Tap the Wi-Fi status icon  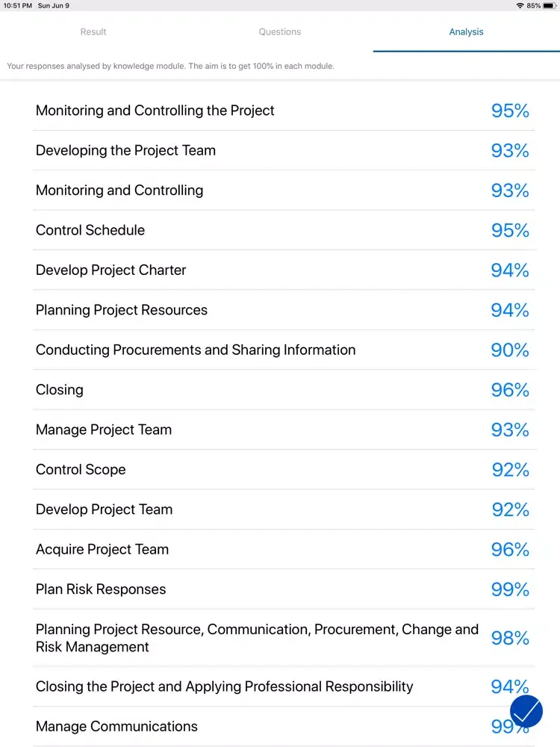[x=520, y=5]
